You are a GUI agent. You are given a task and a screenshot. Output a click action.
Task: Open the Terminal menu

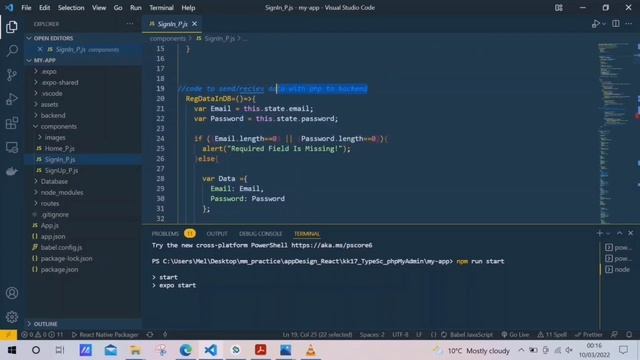[x=161, y=8]
